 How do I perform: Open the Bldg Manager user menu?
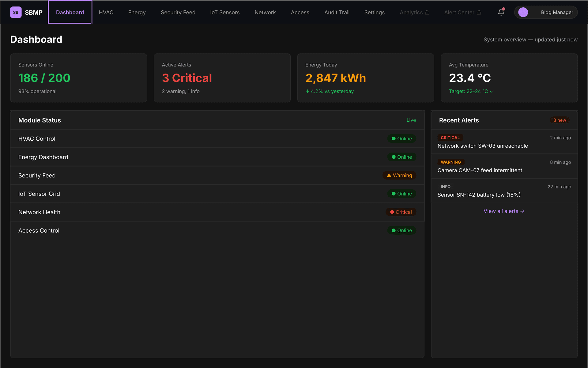click(x=557, y=12)
